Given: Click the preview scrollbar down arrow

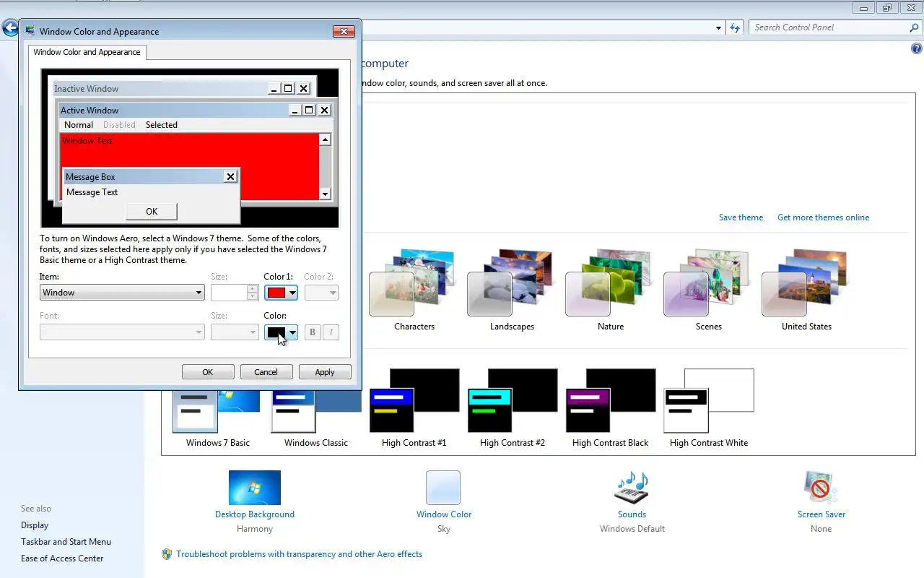Looking at the screenshot, I should 325,194.
